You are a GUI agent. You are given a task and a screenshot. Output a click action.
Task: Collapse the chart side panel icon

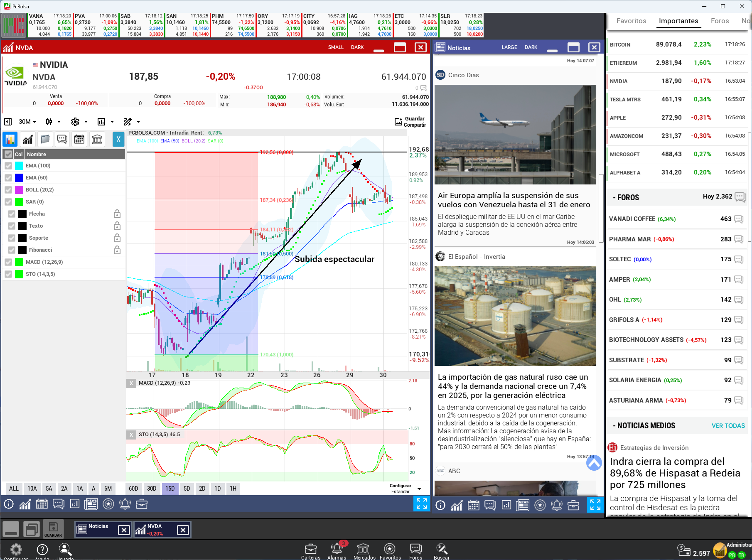[8, 122]
